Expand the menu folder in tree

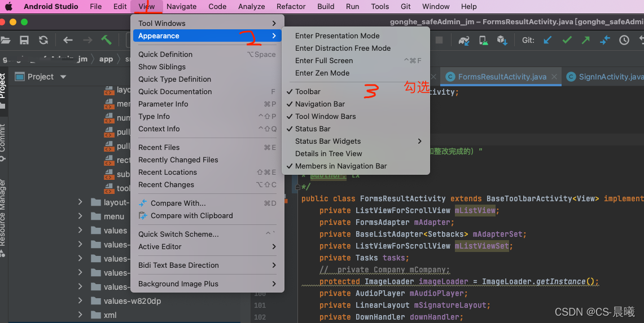pos(80,216)
